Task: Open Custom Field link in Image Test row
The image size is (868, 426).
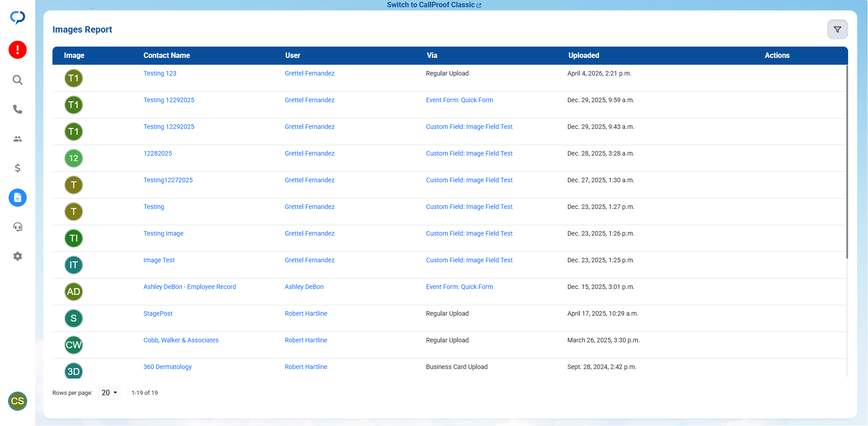Action: 469,260
